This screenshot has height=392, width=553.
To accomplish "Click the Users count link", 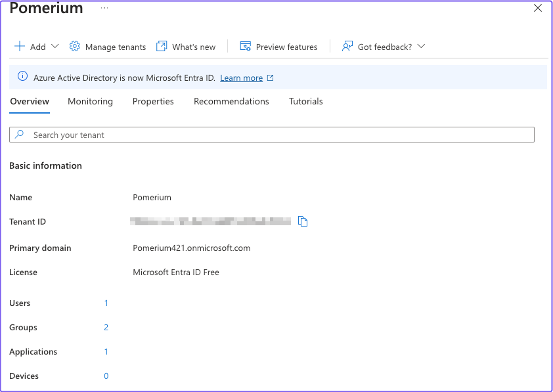I will [x=106, y=303].
